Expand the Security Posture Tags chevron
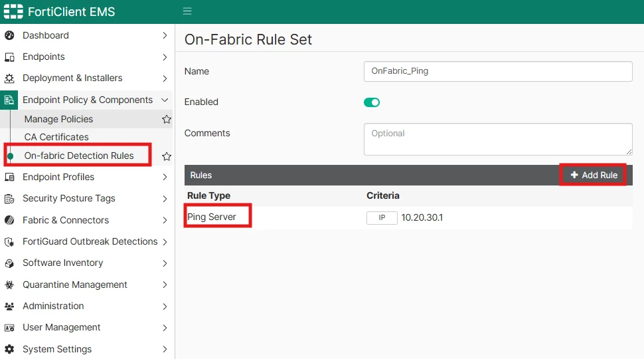The image size is (644, 359). click(x=165, y=199)
